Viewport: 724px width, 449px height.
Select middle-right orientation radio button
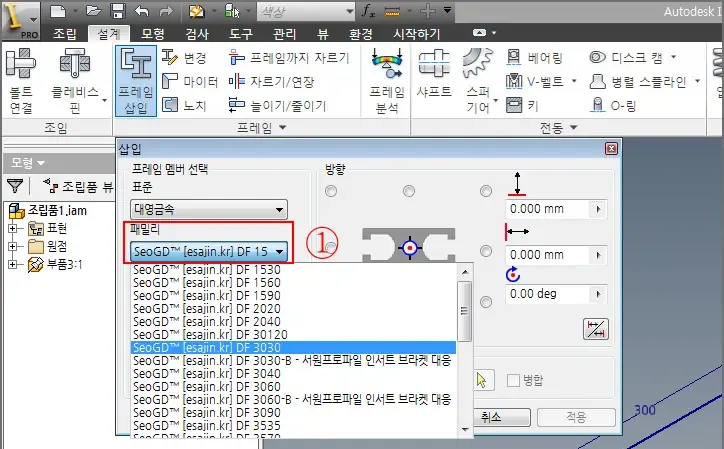[486, 251]
